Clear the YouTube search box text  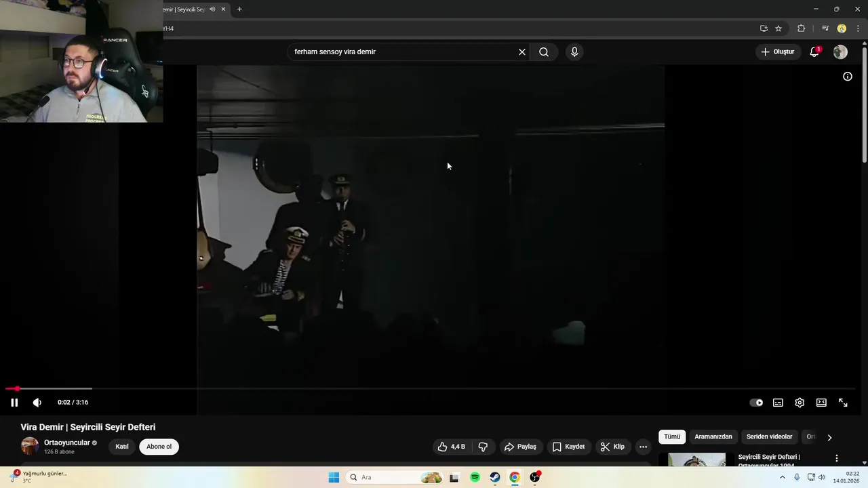click(522, 52)
